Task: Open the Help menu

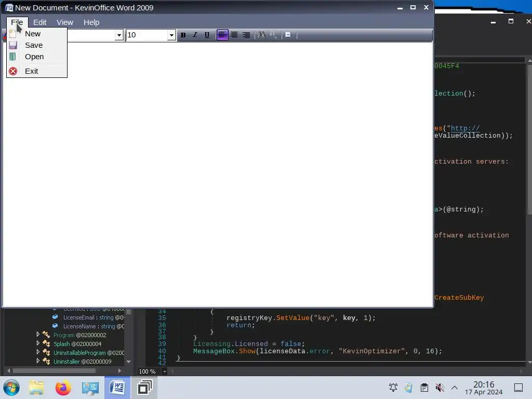Action: (91, 22)
